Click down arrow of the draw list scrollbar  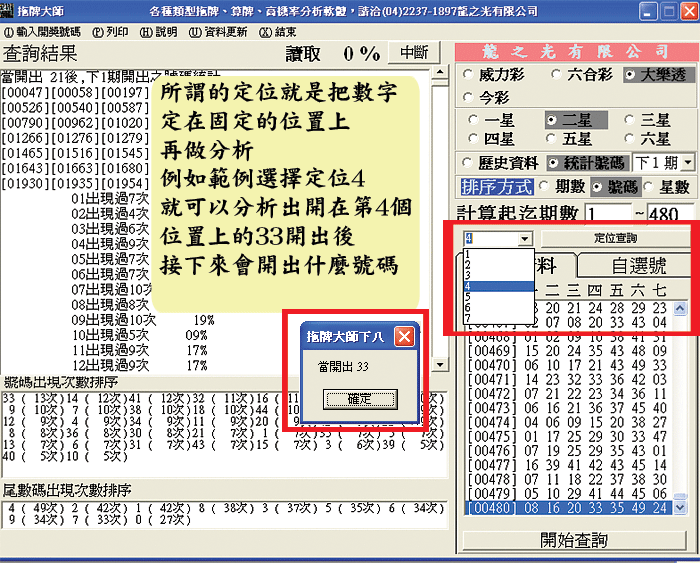(680, 507)
